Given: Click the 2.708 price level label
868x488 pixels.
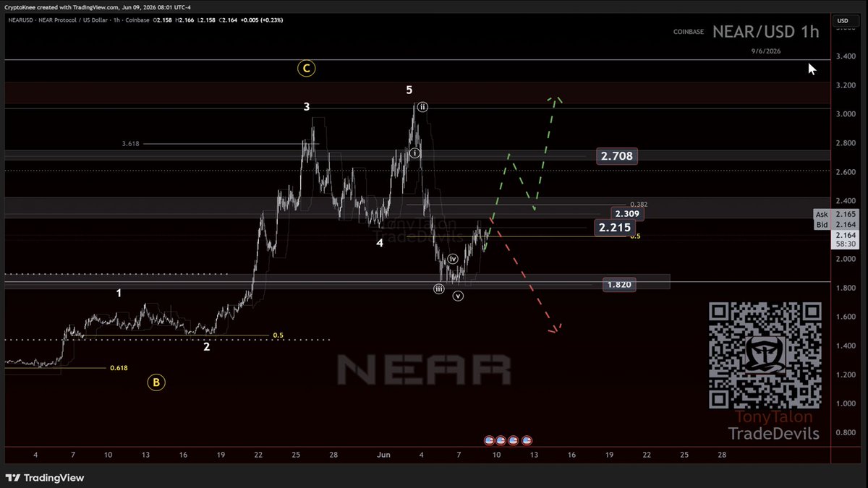Looking at the screenshot, I should coord(617,155).
